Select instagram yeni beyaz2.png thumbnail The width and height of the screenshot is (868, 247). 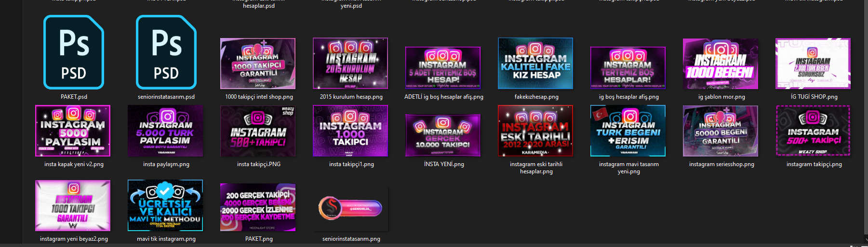[x=73, y=206]
